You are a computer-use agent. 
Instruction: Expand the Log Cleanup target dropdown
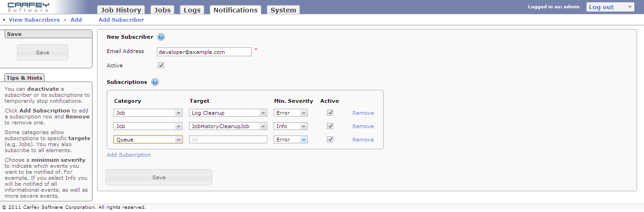(x=228, y=113)
